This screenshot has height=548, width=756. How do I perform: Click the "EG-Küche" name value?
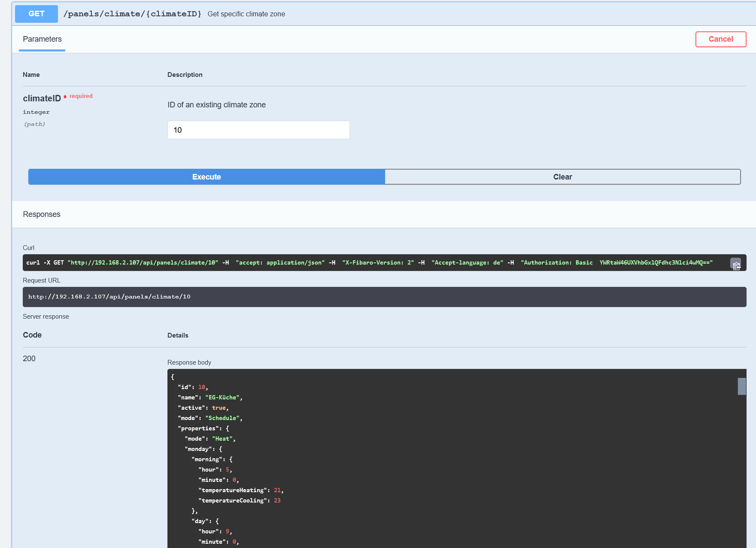223,398
